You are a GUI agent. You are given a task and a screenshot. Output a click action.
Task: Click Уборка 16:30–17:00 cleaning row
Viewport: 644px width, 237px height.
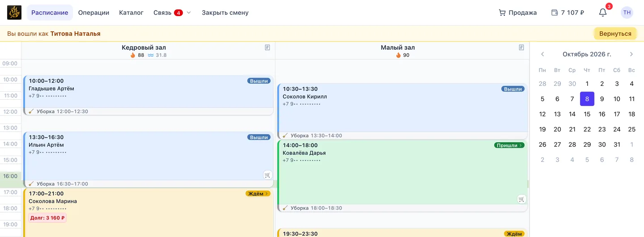(148, 184)
